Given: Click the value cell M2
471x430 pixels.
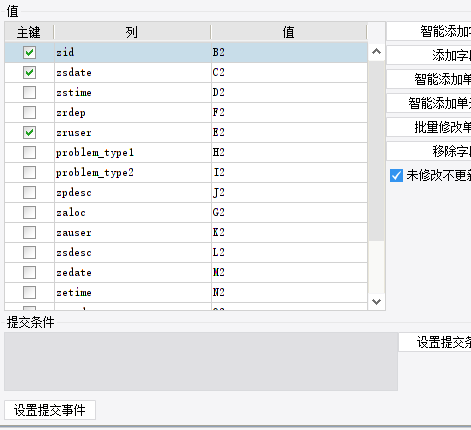Looking at the screenshot, I should pos(289,272).
